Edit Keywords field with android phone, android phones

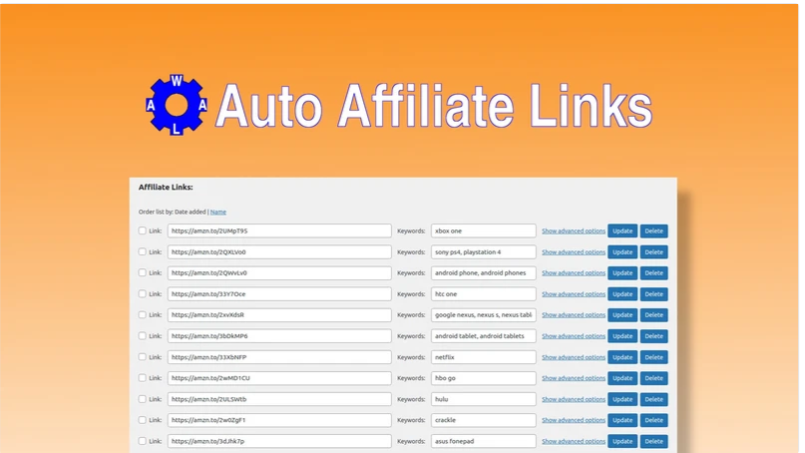(x=484, y=273)
